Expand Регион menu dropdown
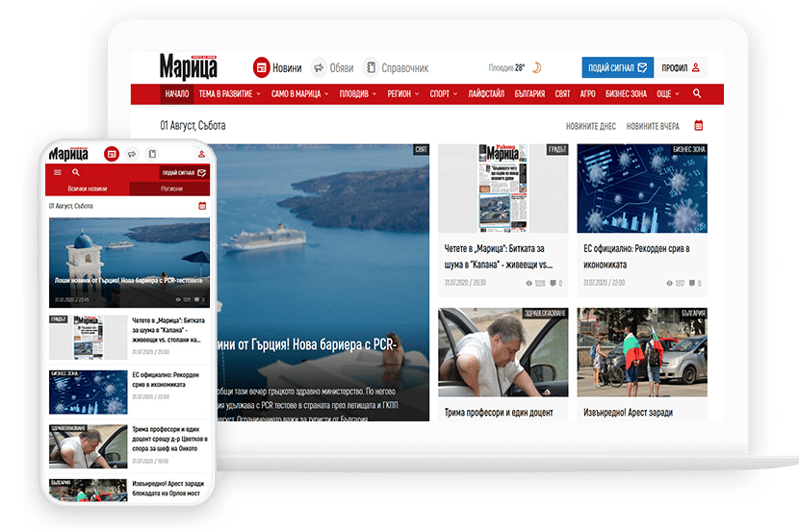799x532 pixels. click(403, 94)
